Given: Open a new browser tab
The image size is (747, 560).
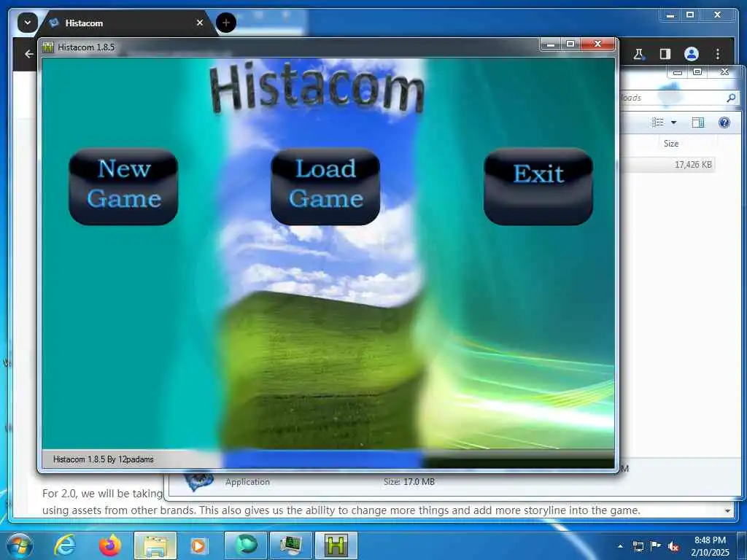Looking at the screenshot, I should click(x=226, y=23).
